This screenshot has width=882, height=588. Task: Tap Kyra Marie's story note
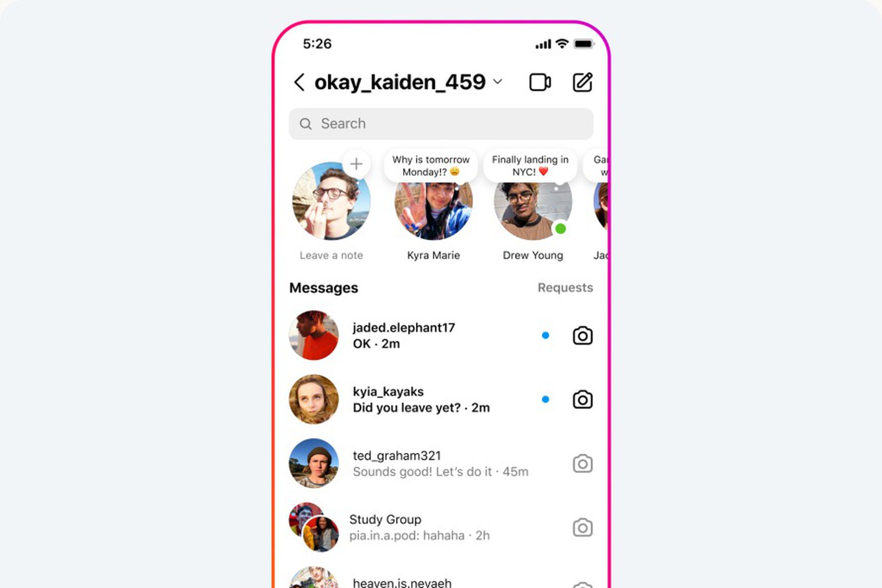click(x=431, y=165)
